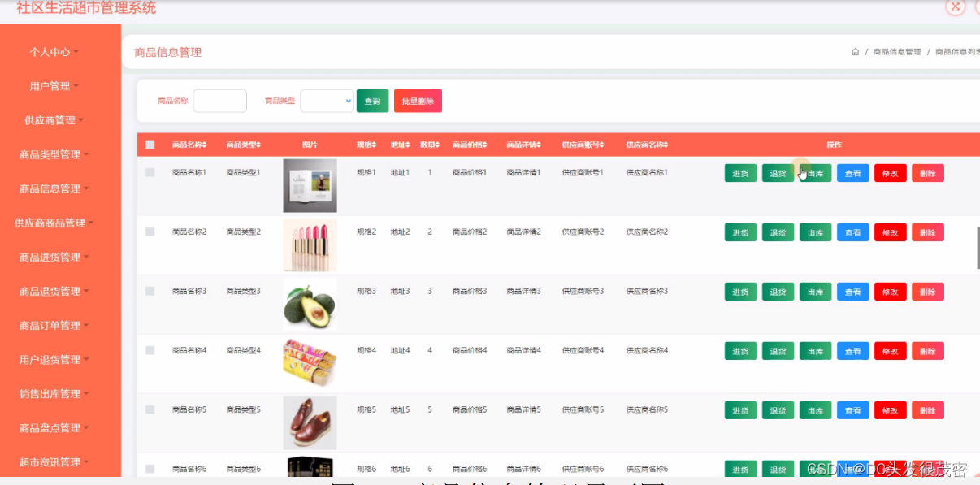Sort table by 商品详情 column arrows
Image resolution: width=980 pixels, height=485 pixels.
(x=539, y=145)
